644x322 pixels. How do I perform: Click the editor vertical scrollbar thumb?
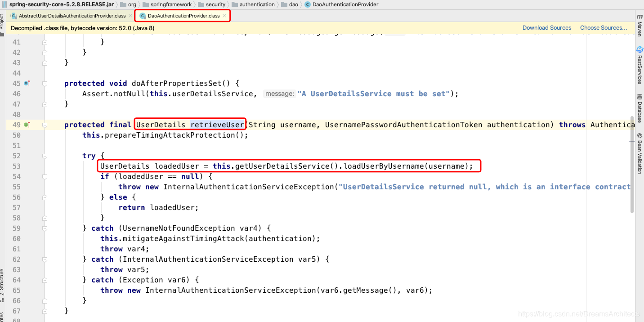click(x=632, y=164)
